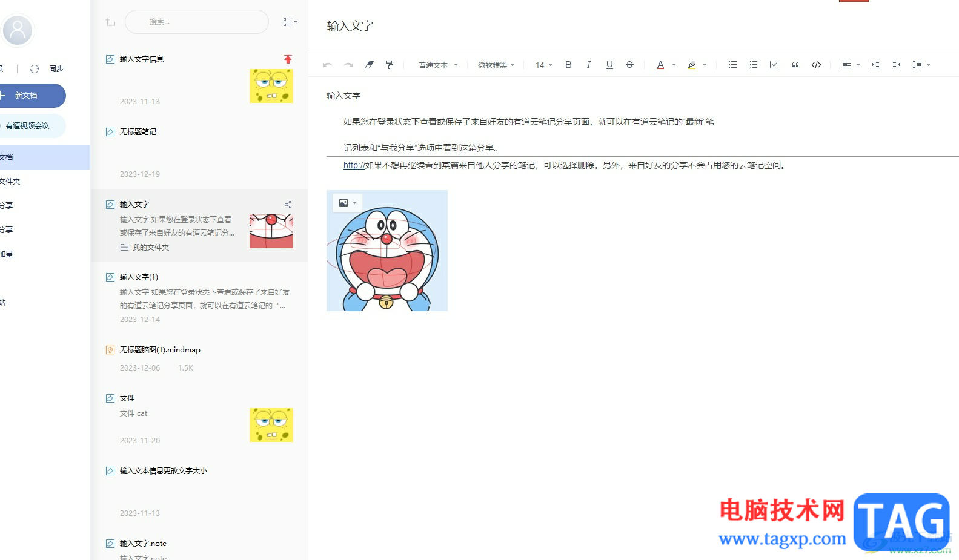Open the highlight color dropdown arrow
The height and width of the screenshot is (560, 959).
[x=705, y=65]
